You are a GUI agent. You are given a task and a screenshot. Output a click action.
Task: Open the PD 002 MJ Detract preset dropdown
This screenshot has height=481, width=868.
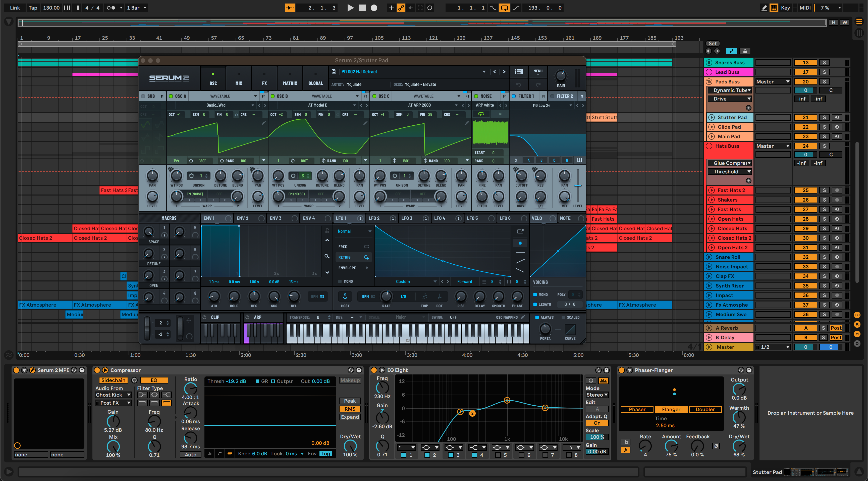click(x=484, y=71)
